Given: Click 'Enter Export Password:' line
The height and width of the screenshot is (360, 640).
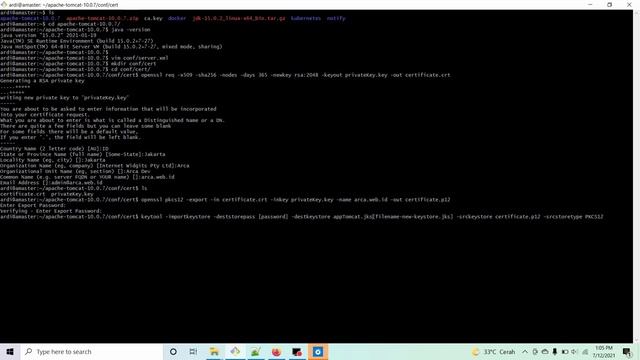Looking at the screenshot, I should point(33,205).
